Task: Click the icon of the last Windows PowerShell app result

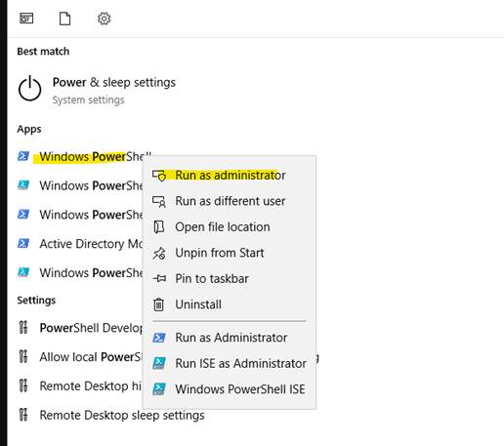Action: point(23,272)
